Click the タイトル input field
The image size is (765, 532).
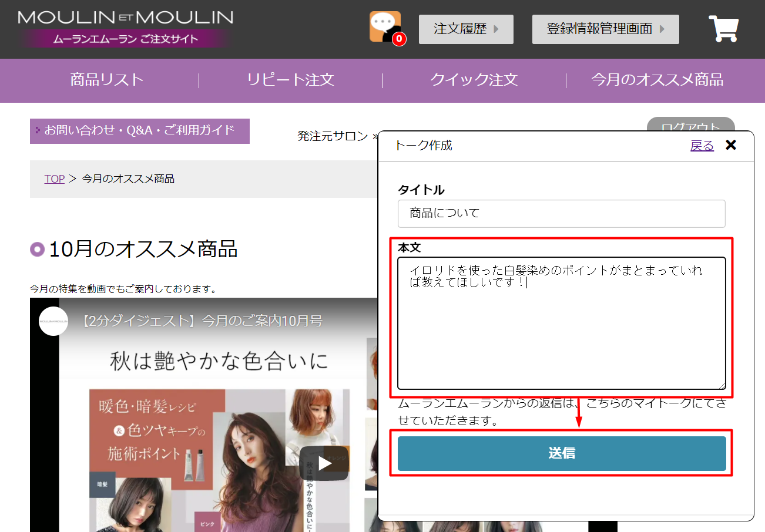(x=561, y=214)
